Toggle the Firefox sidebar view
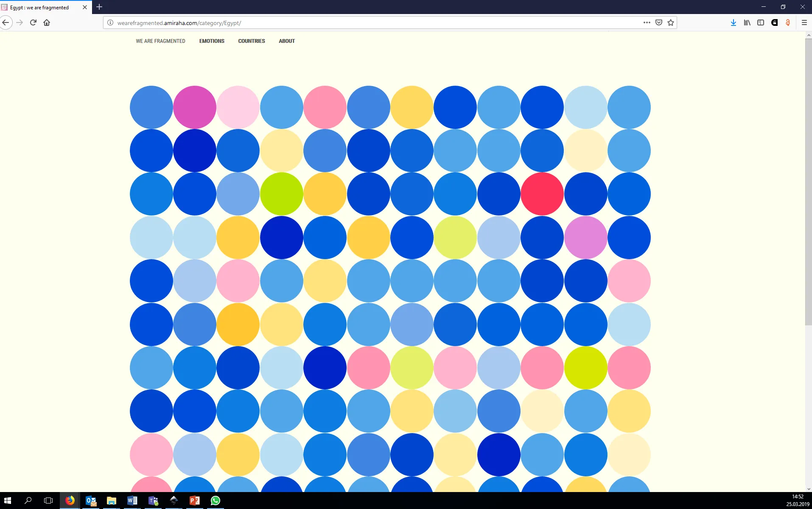This screenshot has width=812, height=509. pyautogui.click(x=761, y=22)
